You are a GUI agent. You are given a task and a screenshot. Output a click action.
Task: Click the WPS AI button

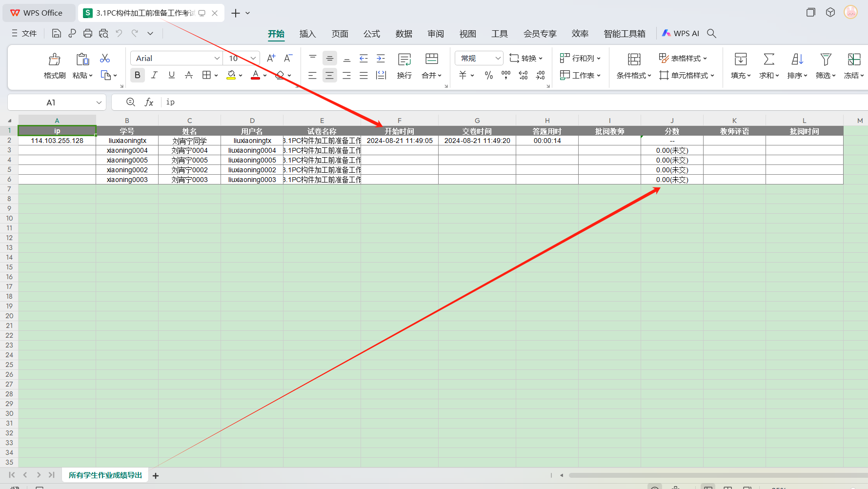pos(681,33)
